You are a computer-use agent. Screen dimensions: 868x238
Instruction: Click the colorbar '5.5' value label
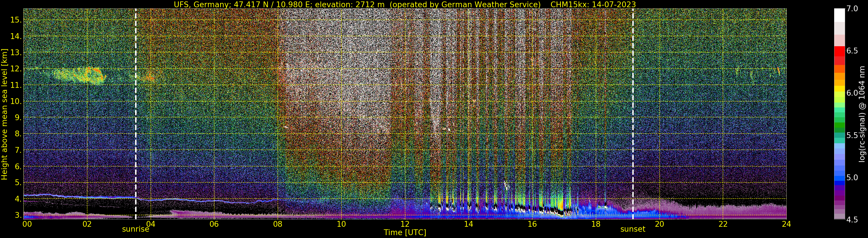point(852,135)
